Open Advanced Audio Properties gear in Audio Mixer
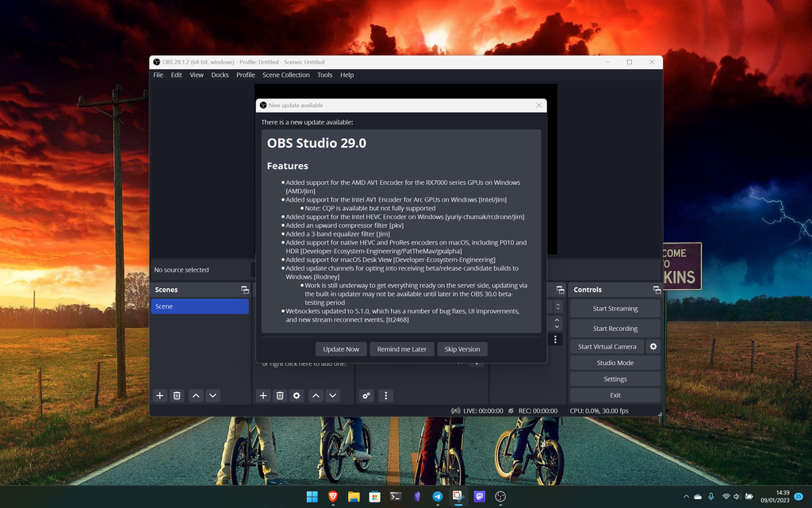Viewport: 812px width, 508px height. 366,394
